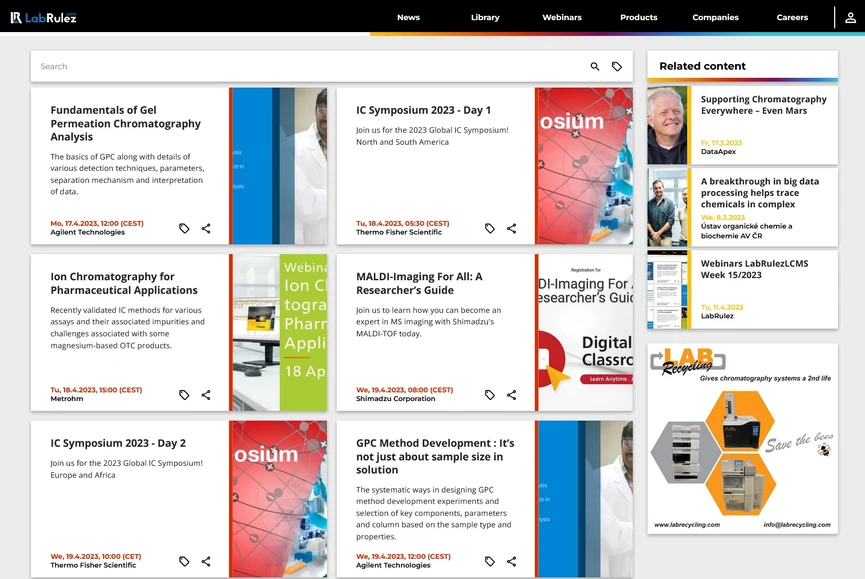Click the LAB Recycling advertisement banner

743,439
